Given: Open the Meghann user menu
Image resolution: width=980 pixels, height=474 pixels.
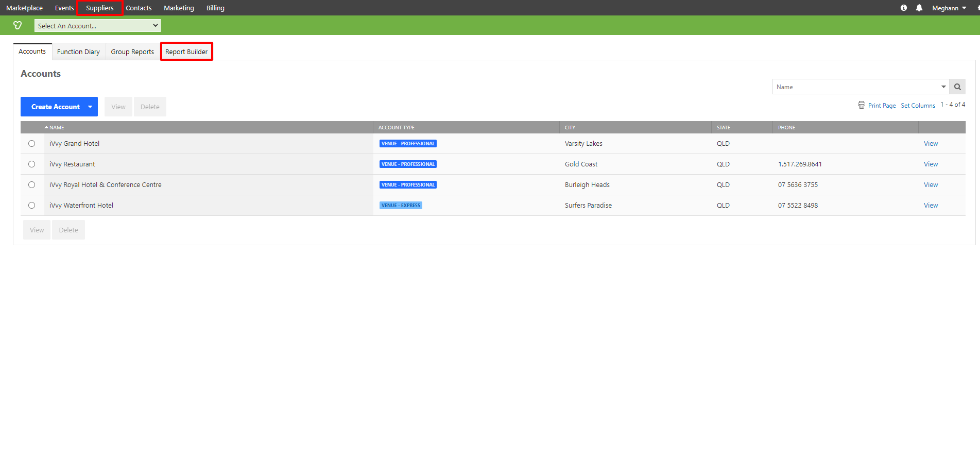Looking at the screenshot, I should [x=949, y=8].
